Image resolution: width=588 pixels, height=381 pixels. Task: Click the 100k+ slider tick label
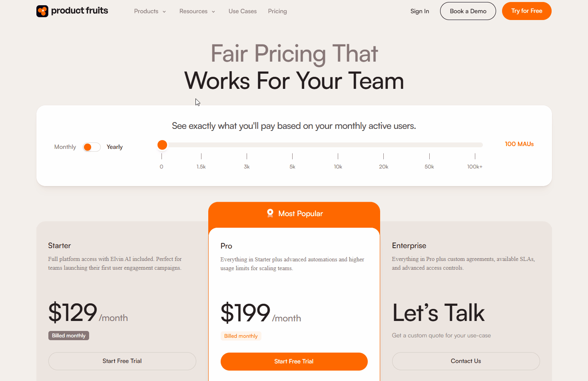pos(475,166)
